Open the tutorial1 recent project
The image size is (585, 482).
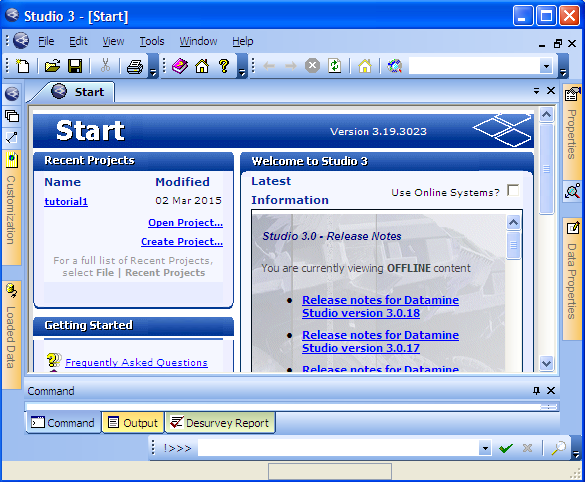click(66, 201)
